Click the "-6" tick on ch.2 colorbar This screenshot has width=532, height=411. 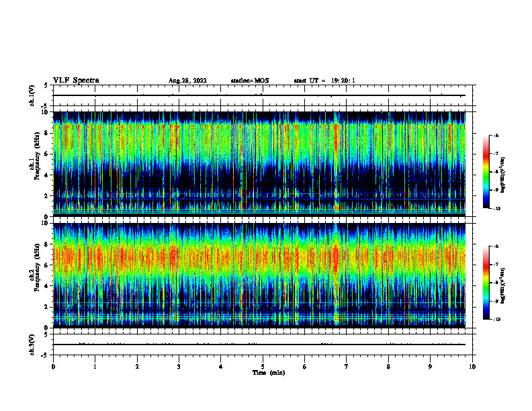496,246
